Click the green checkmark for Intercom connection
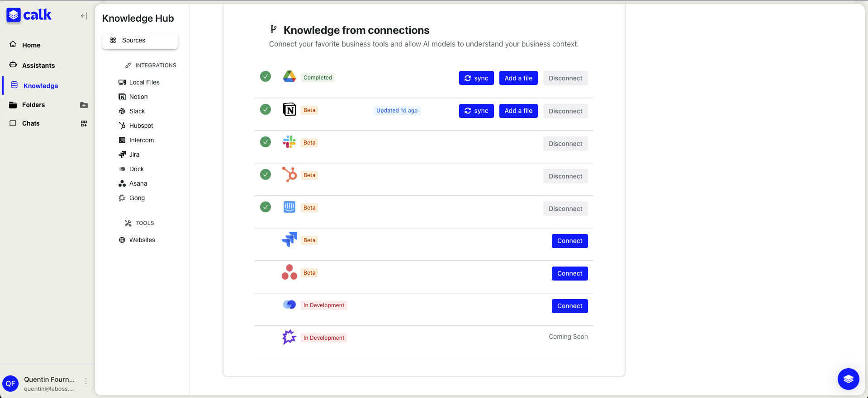 pyautogui.click(x=266, y=207)
